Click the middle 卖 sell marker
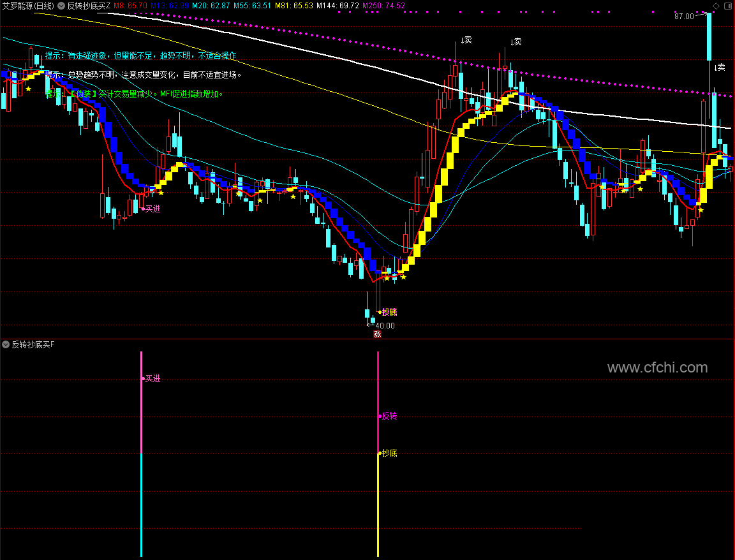 [x=516, y=41]
